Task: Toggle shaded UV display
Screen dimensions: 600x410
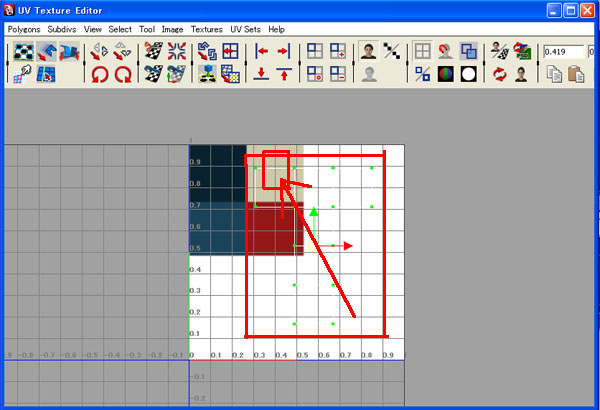Action: 467,51
